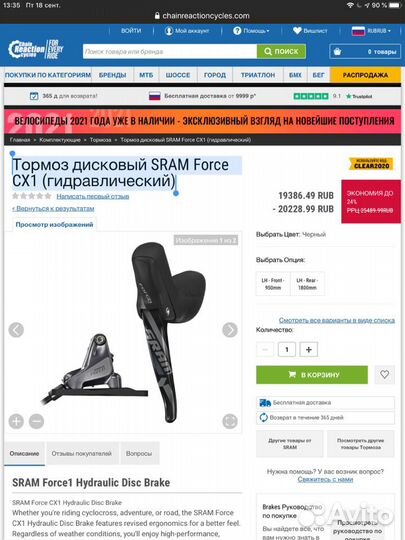Image resolution: width=405 pixels, height=540 pixels.
Task: Open the РАСПРОДАЖА menu item
Action: coord(365,75)
